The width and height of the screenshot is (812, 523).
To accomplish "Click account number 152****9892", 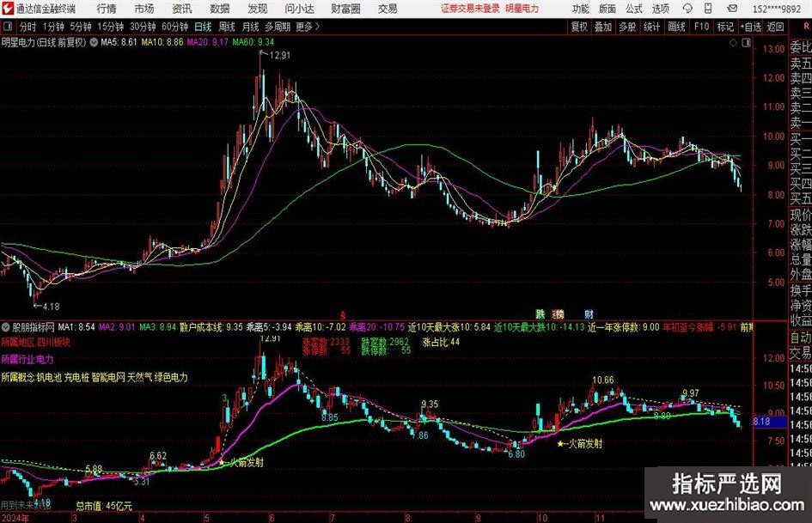I will (x=776, y=9).
